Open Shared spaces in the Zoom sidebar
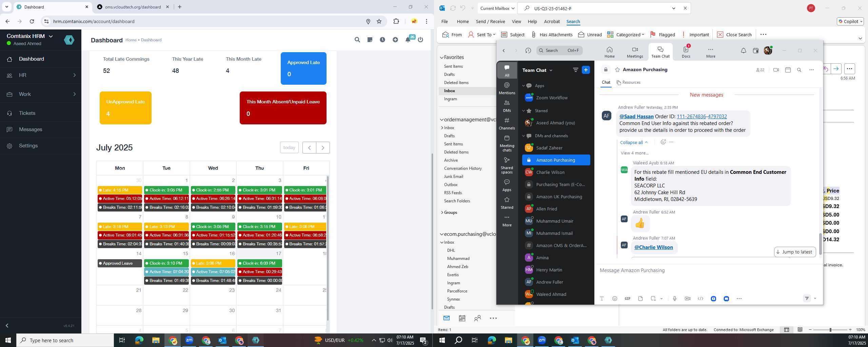This screenshot has width=868, height=347. click(507, 165)
